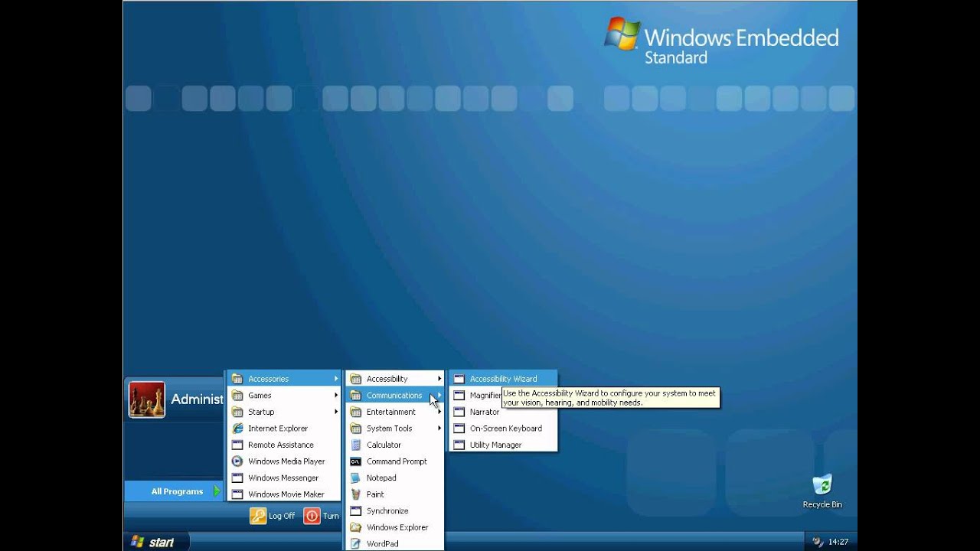Click the System Tools folder icon
This screenshot has height=551, width=980.
click(x=356, y=429)
